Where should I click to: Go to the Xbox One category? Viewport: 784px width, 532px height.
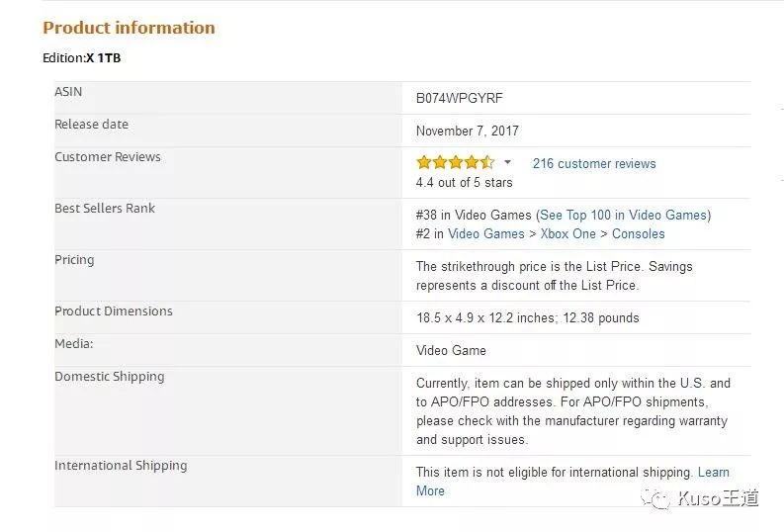(x=567, y=234)
